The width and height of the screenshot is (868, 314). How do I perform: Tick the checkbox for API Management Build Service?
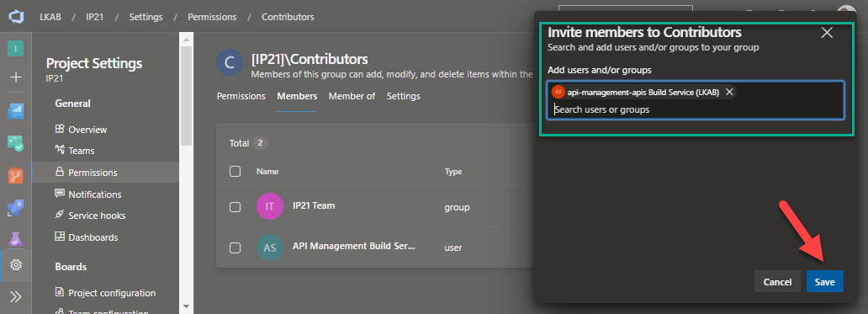(235, 247)
